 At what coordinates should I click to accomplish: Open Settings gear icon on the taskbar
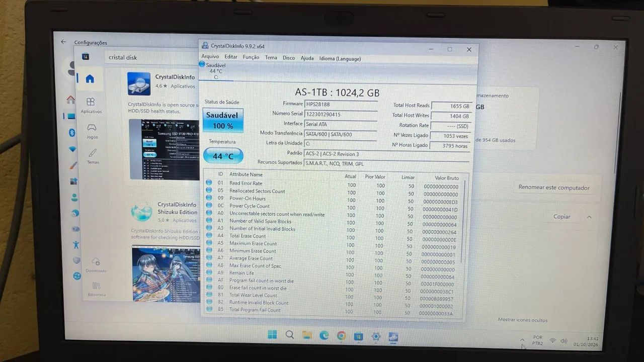coord(376,336)
